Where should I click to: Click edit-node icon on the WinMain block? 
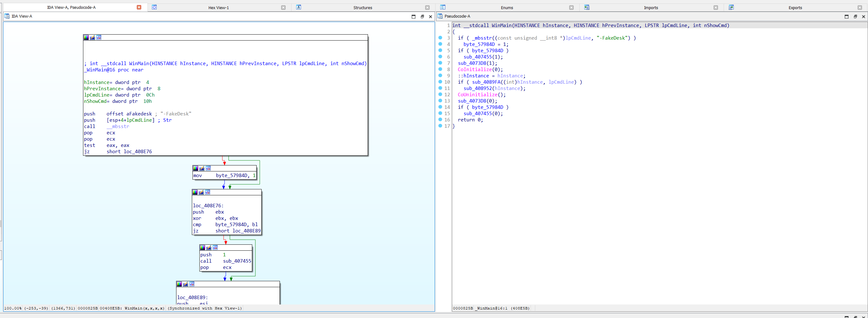[x=92, y=38]
